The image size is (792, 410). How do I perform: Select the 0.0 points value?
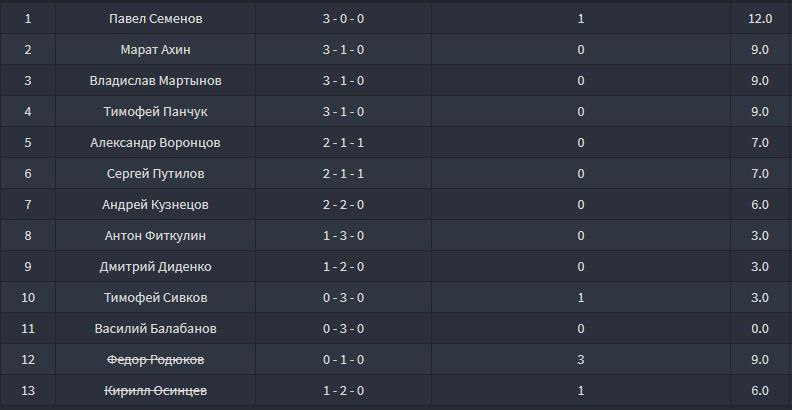(760, 329)
